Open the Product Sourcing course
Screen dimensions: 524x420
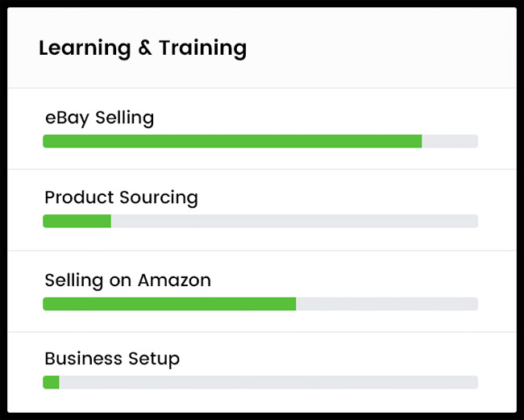pos(121,198)
